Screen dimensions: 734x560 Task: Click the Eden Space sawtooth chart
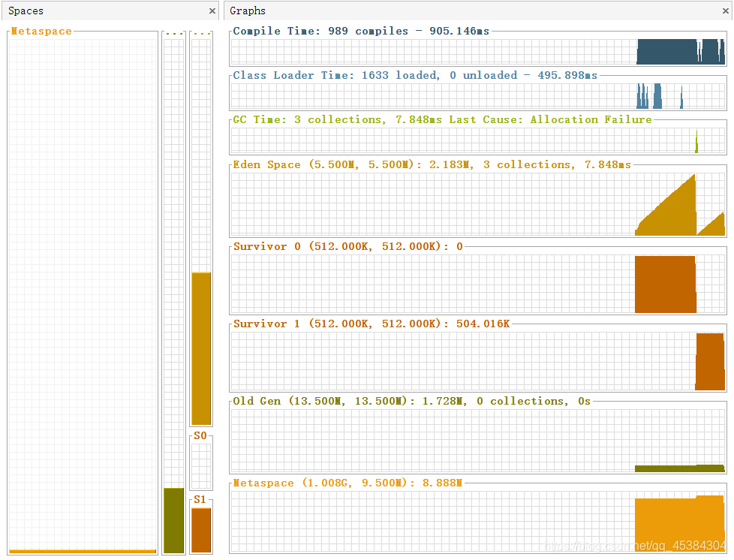(680, 205)
